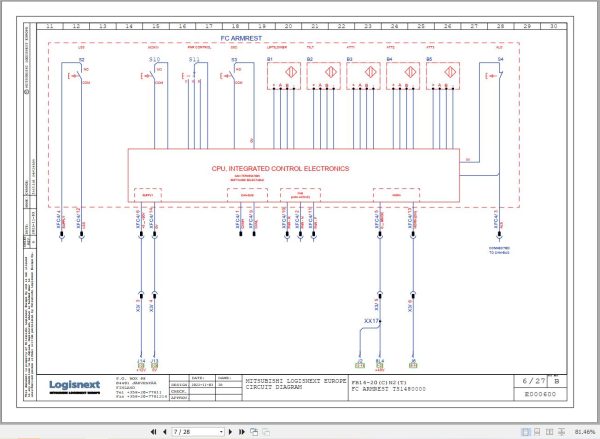
Task: Select two-page facing layout view
Action: (x=549, y=432)
